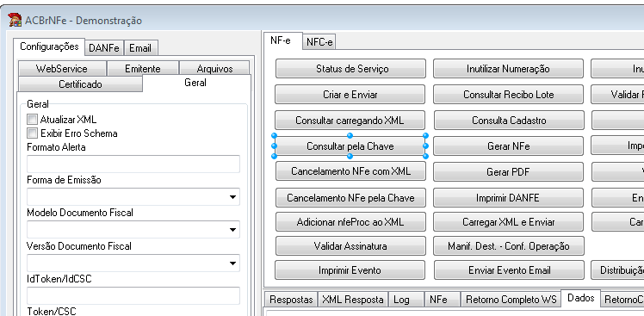Click Inutilizar Numeração button
644x316 pixels.
509,69
